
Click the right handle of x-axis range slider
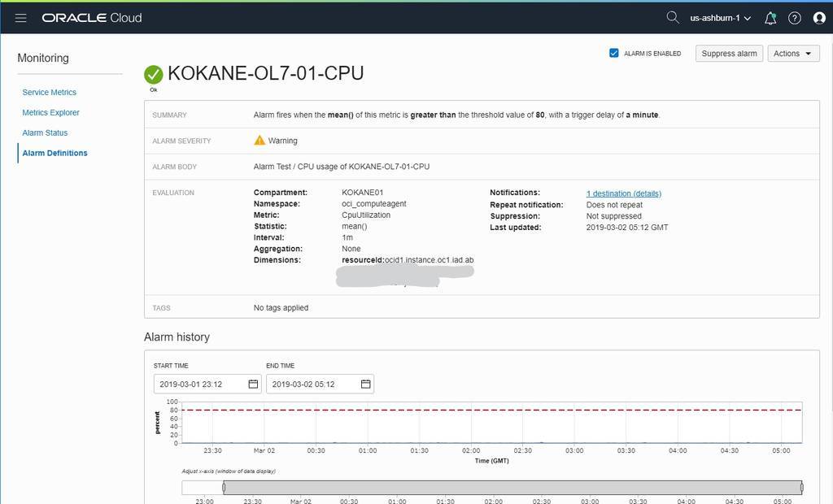pyautogui.click(x=801, y=487)
